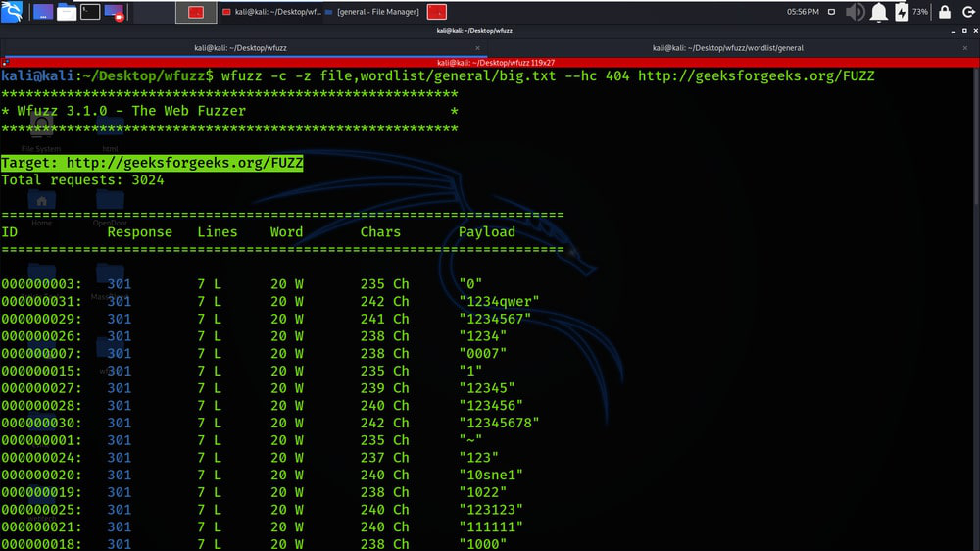Select the ~/Desktop/wfuzz terminal tab
The width and height of the screenshot is (980, 551).
point(240,48)
